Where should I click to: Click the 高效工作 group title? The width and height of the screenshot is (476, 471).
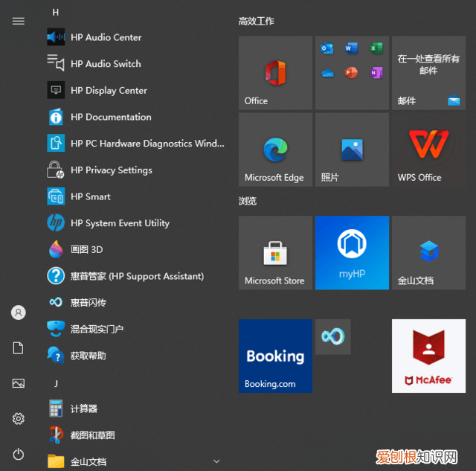coord(257,22)
